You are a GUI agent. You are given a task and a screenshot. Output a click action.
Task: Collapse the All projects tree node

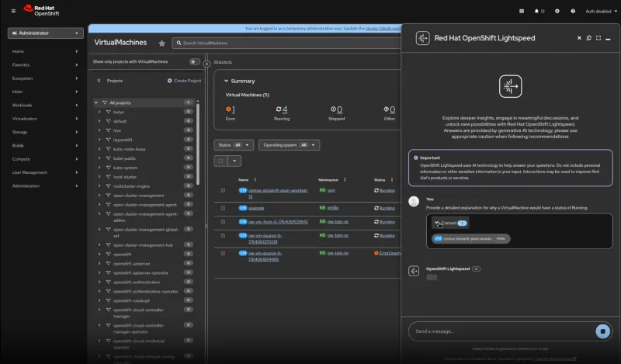point(95,102)
